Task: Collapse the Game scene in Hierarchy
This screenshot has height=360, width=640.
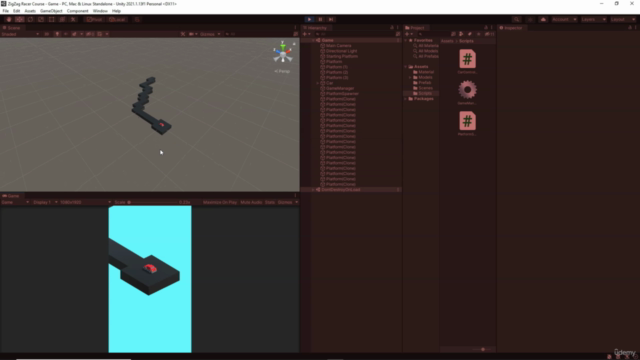Action: click(313, 40)
